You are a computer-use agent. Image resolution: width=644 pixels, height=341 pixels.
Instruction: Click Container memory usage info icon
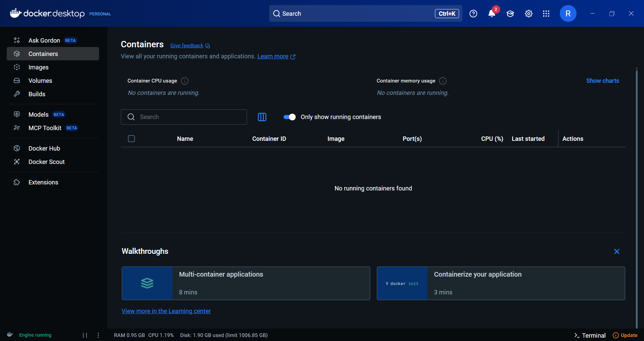click(x=443, y=81)
